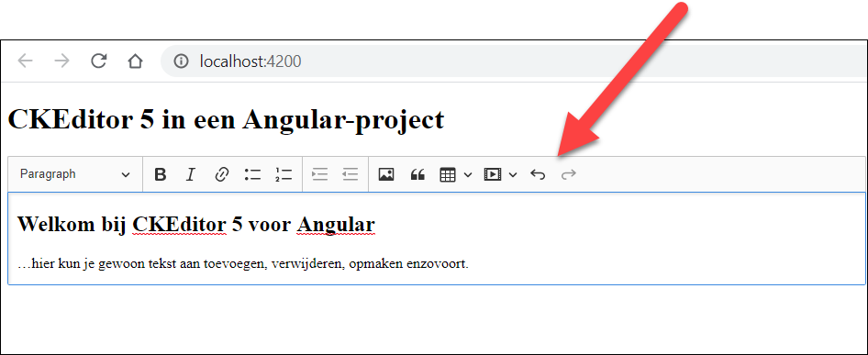Reload the page in the browser
Viewport: 868px width, 355px height.
click(x=98, y=61)
